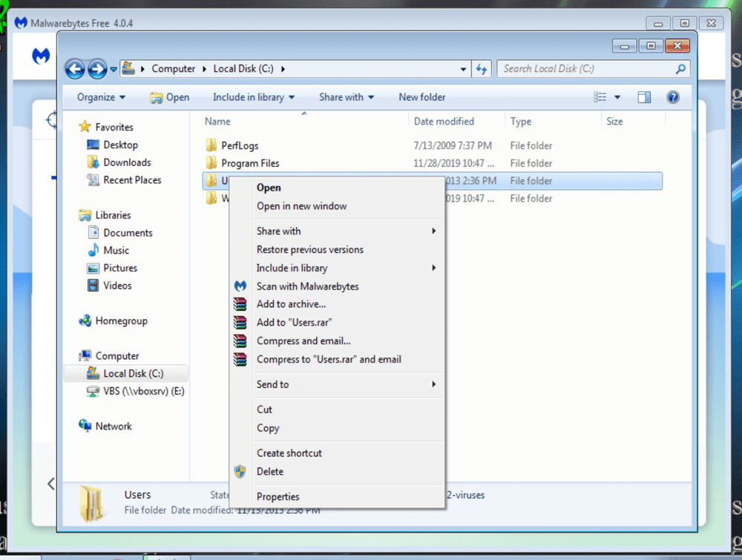Open Recent Places in Favorites

[x=124, y=180]
